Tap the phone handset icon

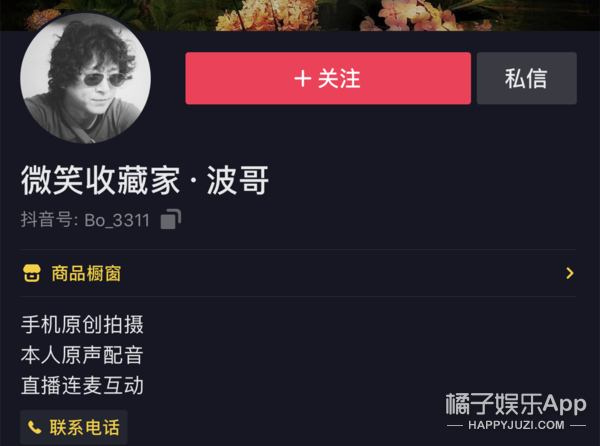click(34, 427)
